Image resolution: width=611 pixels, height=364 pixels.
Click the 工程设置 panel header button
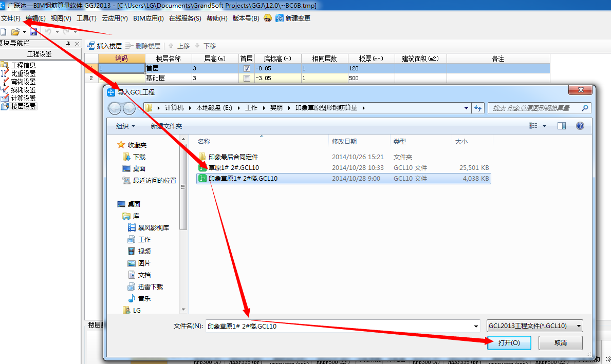(x=40, y=54)
